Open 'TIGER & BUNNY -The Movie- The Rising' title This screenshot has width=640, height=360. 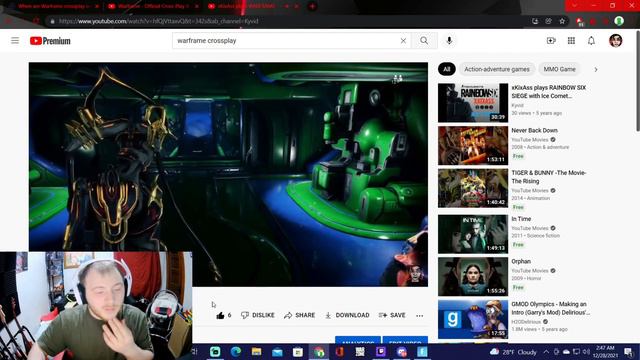549,177
